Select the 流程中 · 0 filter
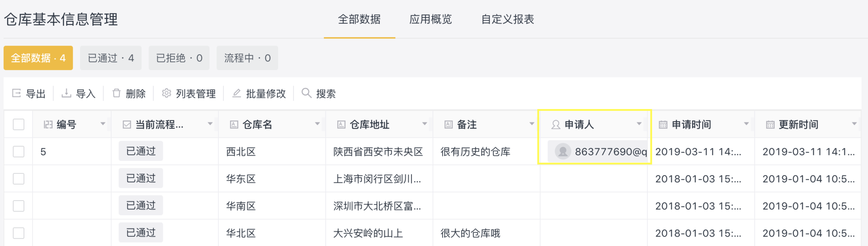 247,58
